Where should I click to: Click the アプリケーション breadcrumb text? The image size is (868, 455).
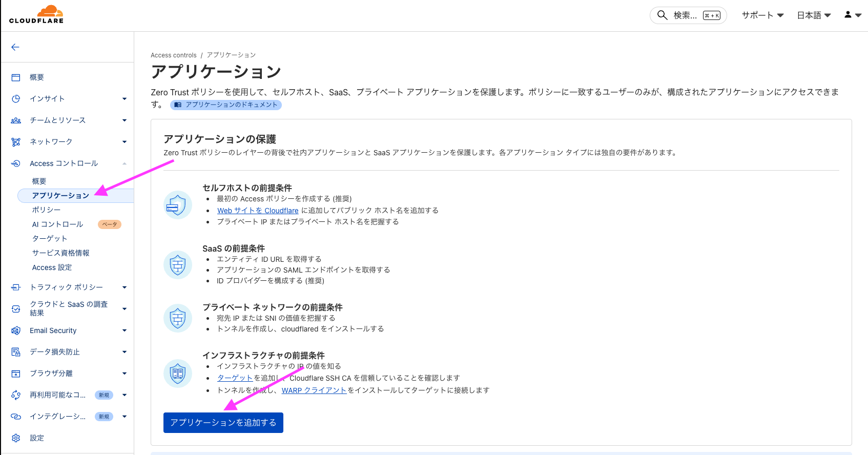[231, 55]
